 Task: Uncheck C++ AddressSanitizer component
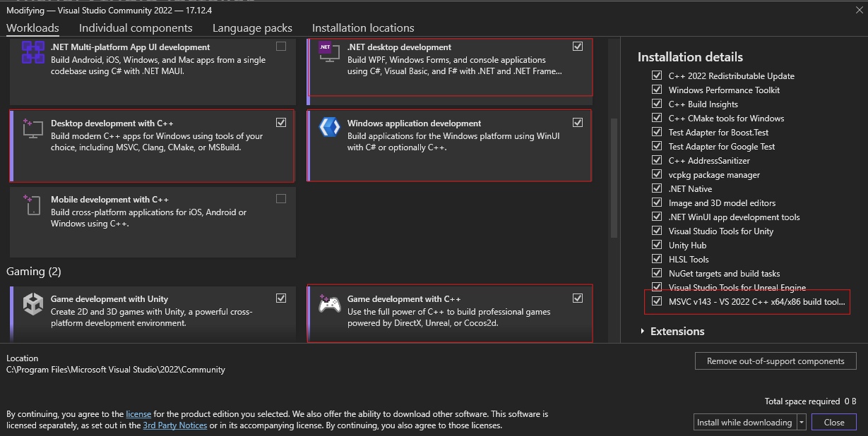click(x=657, y=160)
